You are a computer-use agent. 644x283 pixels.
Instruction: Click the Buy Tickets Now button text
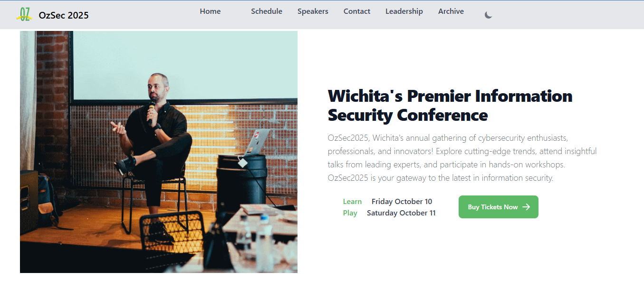pos(493,207)
